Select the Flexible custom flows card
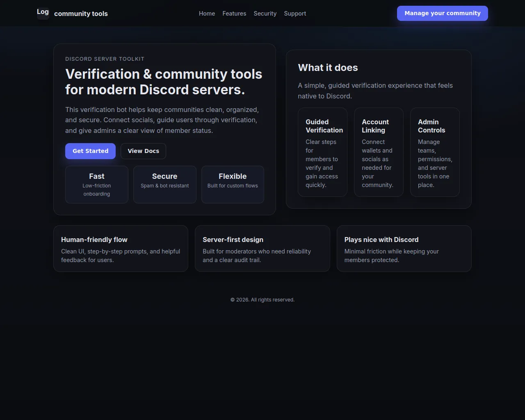525x420 pixels. click(233, 185)
